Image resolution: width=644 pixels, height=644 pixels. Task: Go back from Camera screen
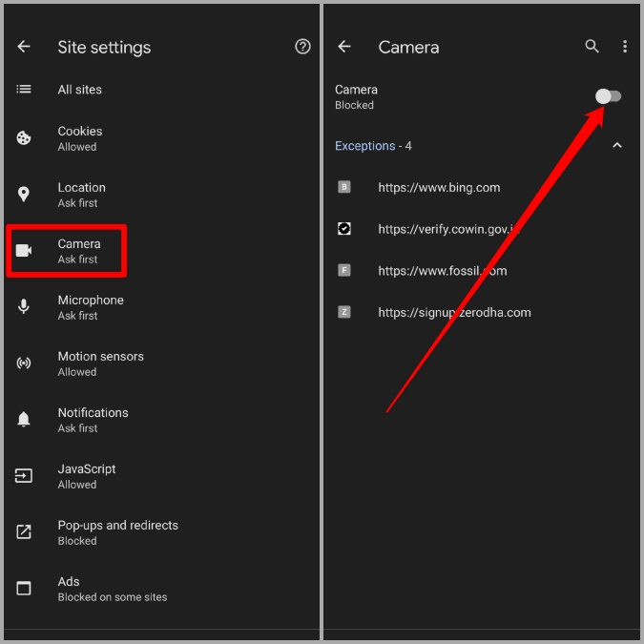(x=344, y=47)
